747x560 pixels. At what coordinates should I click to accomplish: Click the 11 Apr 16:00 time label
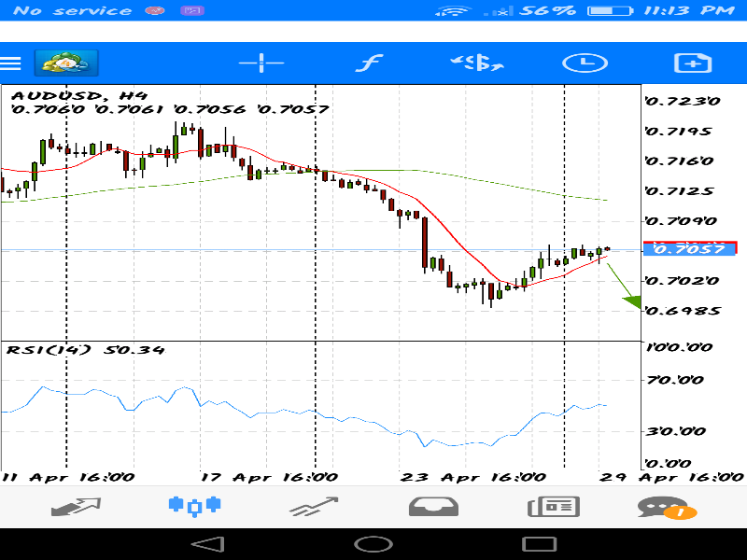pyautogui.click(x=68, y=477)
